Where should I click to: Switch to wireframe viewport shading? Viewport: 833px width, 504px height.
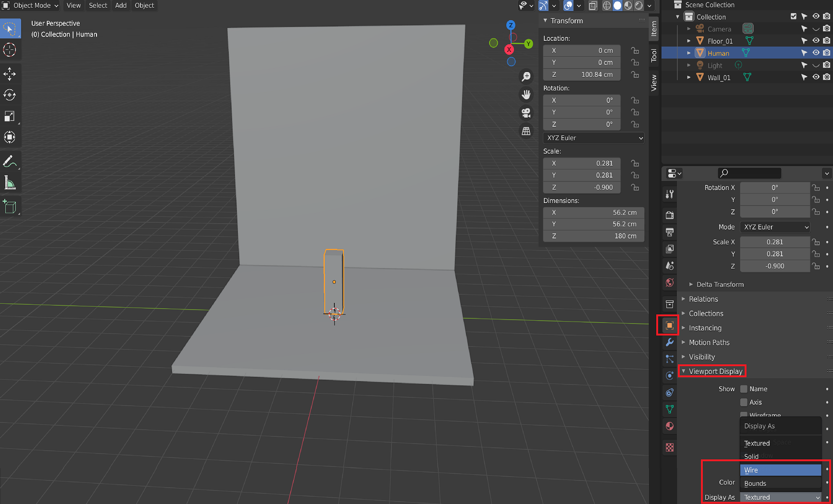607,6
